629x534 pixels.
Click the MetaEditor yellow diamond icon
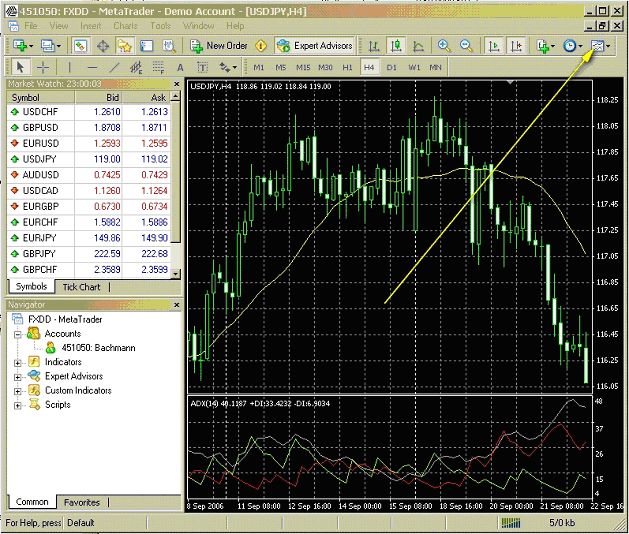click(261, 46)
